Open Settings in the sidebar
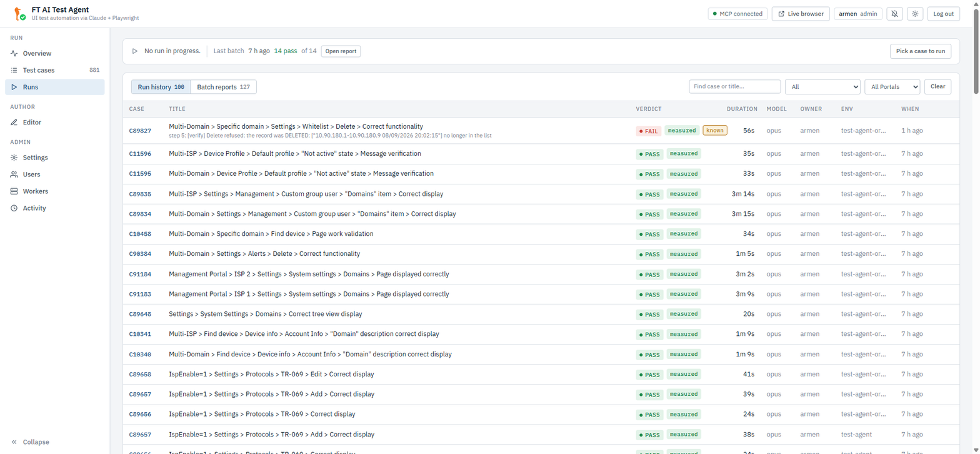980x454 pixels. tap(55, 158)
